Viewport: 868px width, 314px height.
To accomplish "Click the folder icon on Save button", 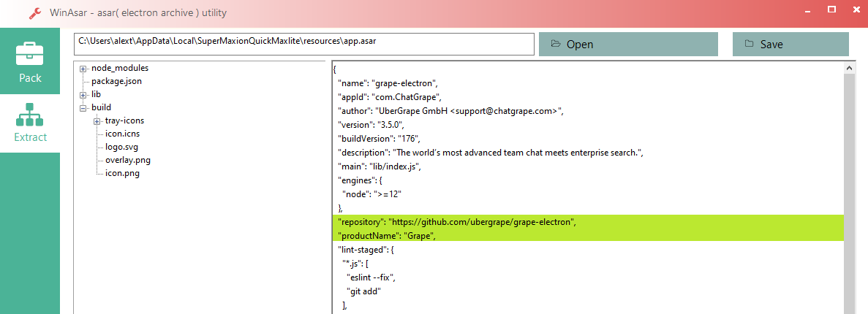I will click(749, 44).
